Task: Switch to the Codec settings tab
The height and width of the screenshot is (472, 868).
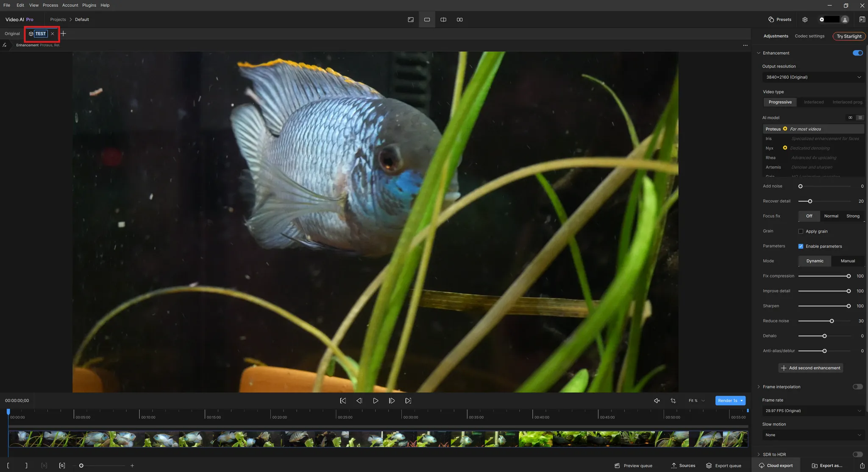Action: (x=810, y=36)
